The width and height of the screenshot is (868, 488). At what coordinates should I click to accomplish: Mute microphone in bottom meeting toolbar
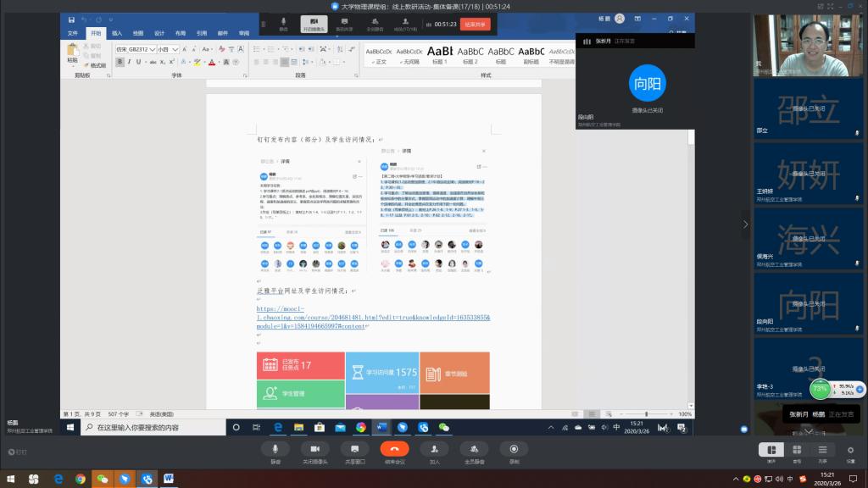click(275, 449)
